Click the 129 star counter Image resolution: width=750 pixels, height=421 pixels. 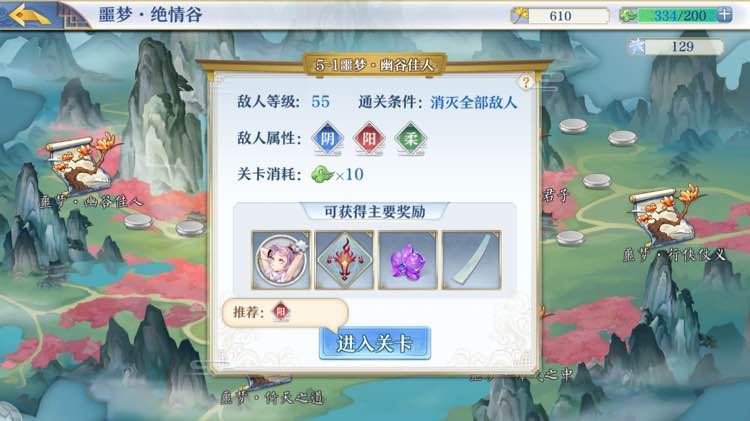click(676, 46)
